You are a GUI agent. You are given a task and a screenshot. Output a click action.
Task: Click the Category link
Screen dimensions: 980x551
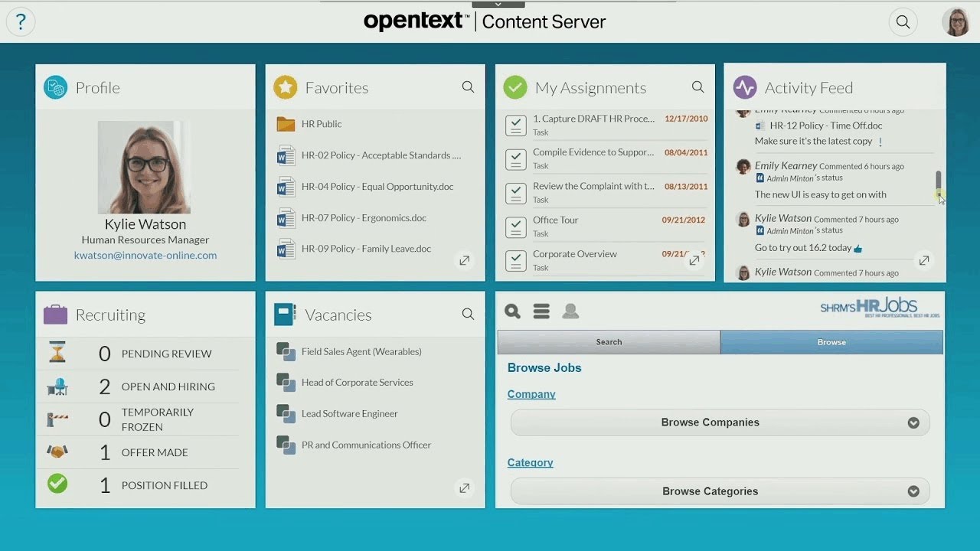tap(530, 462)
